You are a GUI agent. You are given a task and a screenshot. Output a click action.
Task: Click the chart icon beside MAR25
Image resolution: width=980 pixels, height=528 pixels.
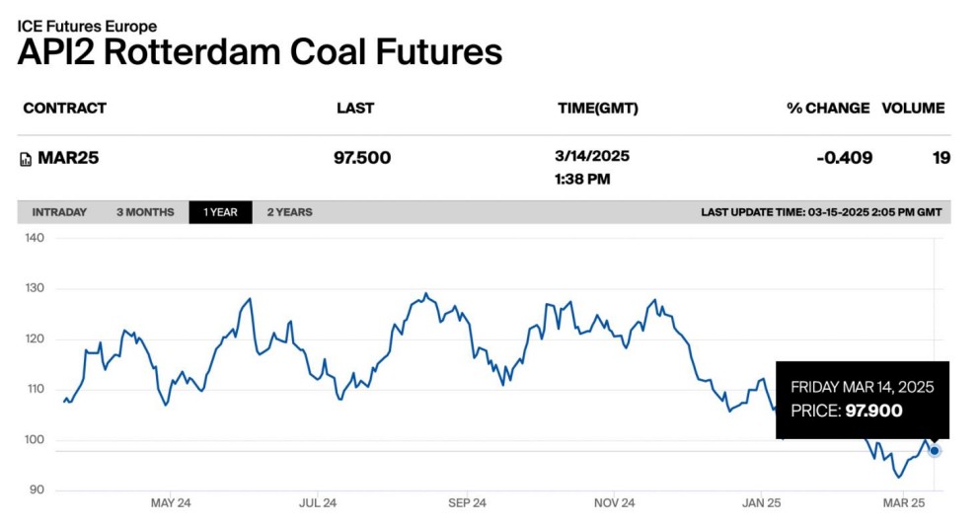tap(26, 159)
